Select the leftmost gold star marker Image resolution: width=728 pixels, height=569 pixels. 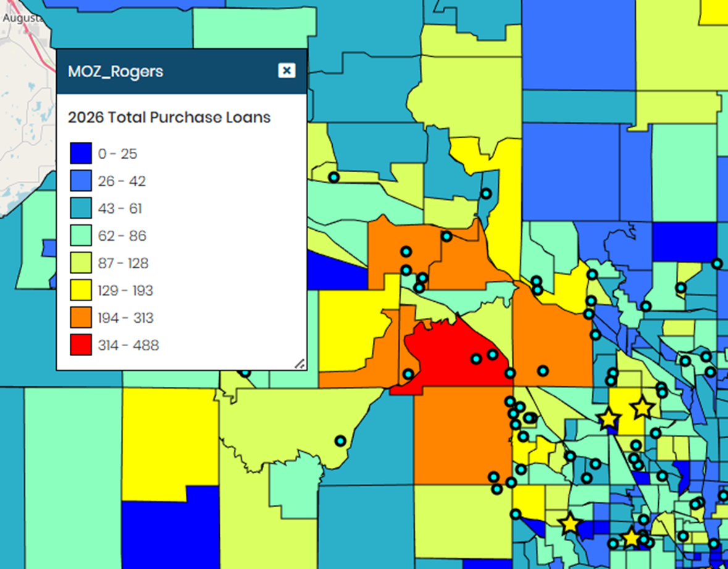point(570,524)
